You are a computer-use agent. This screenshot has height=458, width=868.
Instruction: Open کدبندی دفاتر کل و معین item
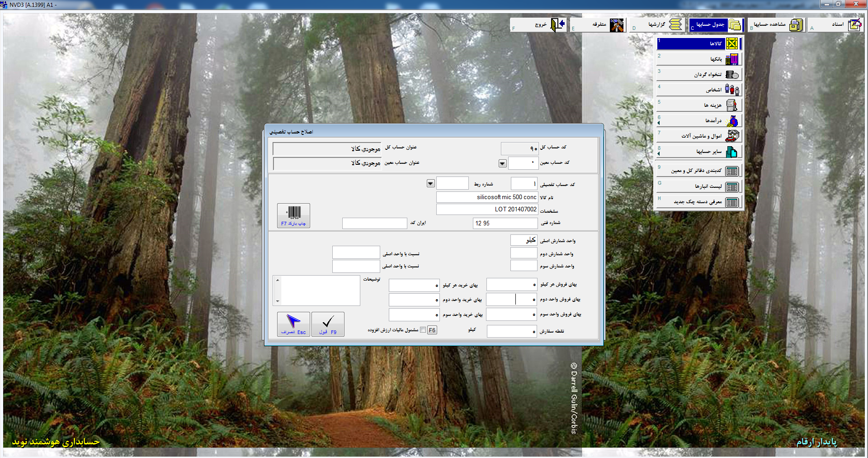pyautogui.click(x=699, y=171)
